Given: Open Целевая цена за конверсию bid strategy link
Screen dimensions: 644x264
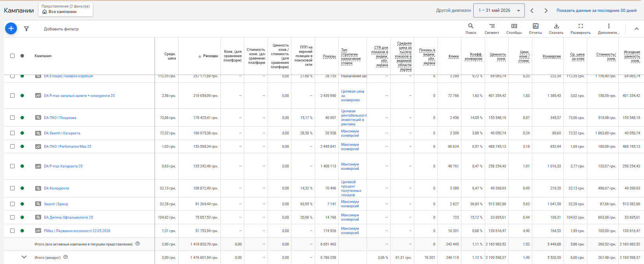Looking at the screenshot, I should (352, 96).
